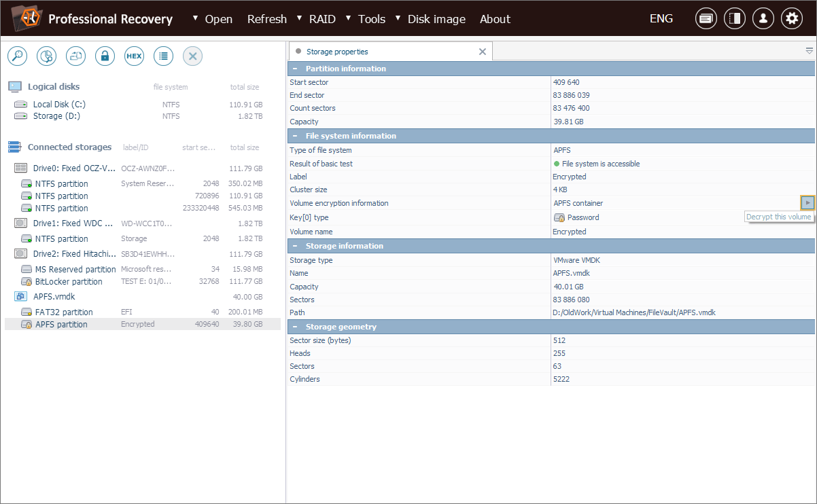
Task: Collapse the File system information section
Action: (295, 136)
